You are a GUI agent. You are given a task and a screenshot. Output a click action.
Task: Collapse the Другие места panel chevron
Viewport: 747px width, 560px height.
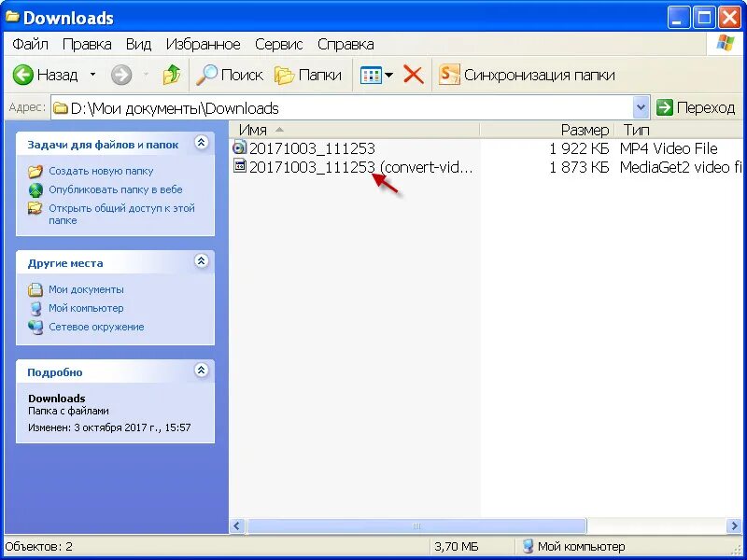coord(202,262)
